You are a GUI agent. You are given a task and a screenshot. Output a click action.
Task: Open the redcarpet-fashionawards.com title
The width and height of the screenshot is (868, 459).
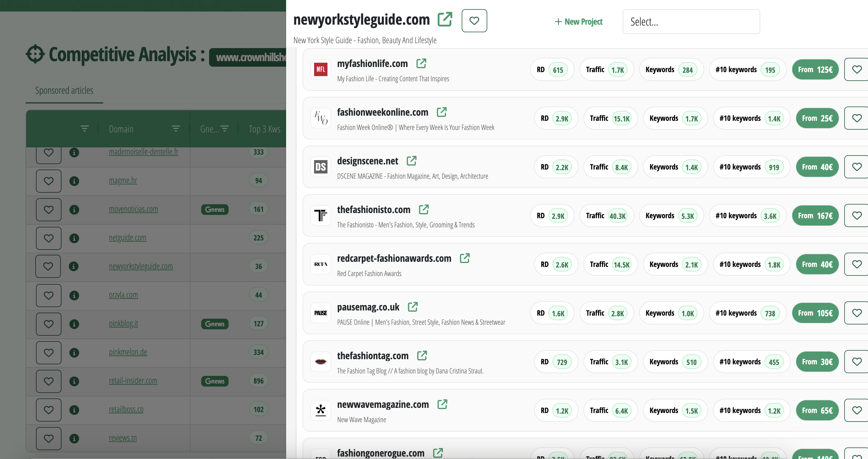coord(394,258)
